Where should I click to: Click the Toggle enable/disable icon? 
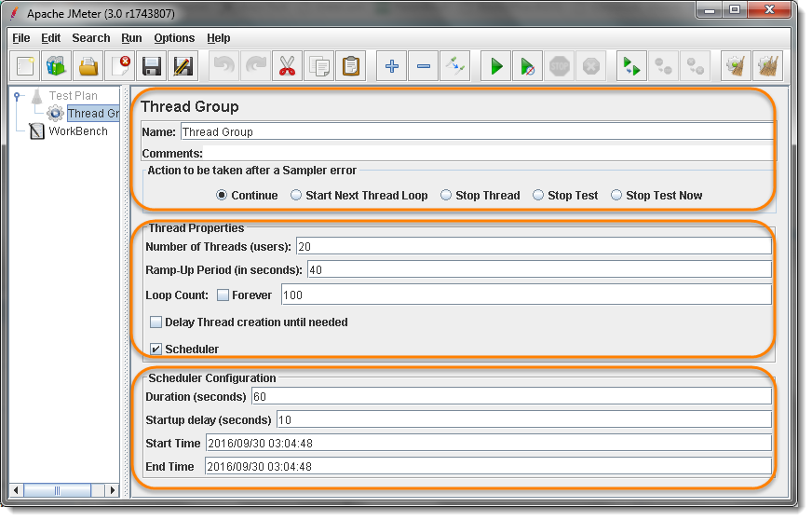(x=455, y=66)
